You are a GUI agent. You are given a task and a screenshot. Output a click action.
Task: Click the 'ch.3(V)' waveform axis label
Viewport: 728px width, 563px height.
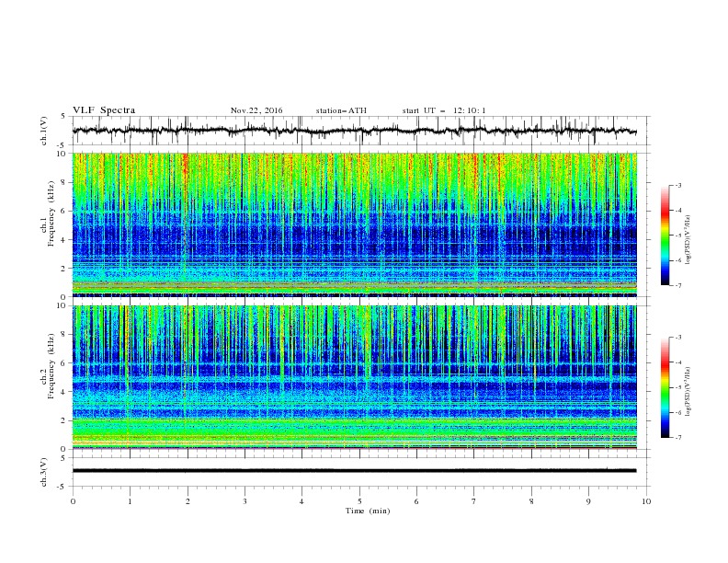click(x=44, y=472)
